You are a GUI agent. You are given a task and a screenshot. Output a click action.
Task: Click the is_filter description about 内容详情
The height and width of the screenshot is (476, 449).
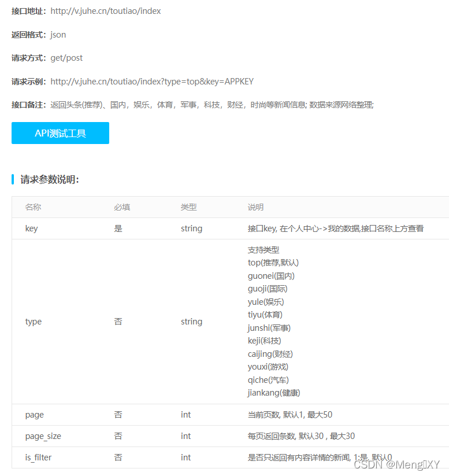coord(320,457)
